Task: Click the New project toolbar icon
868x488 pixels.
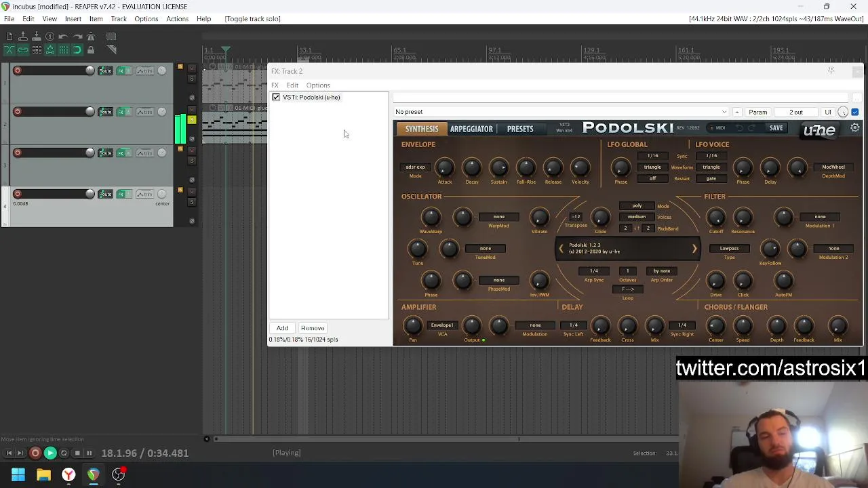Action: (x=9, y=36)
